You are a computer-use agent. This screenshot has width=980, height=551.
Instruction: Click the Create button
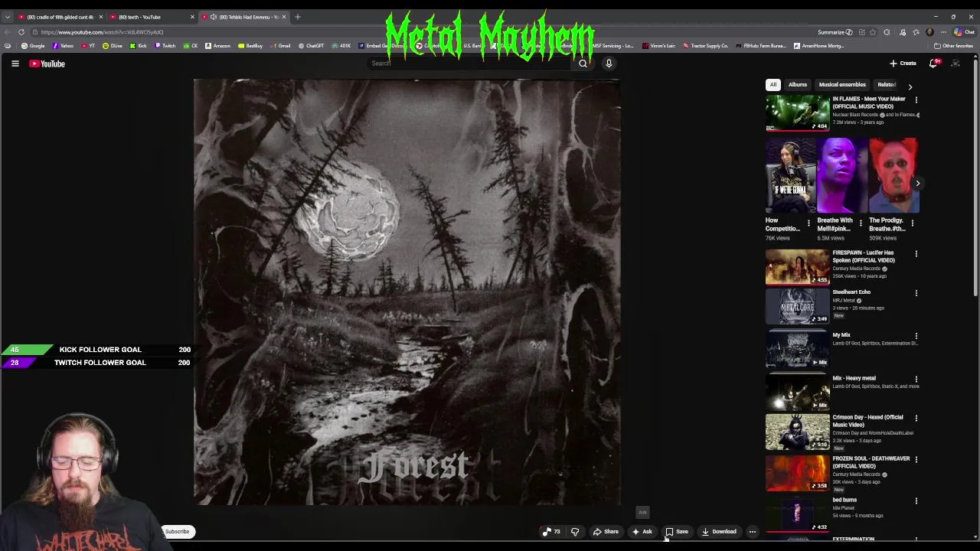pyautogui.click(x=903, y=64)
